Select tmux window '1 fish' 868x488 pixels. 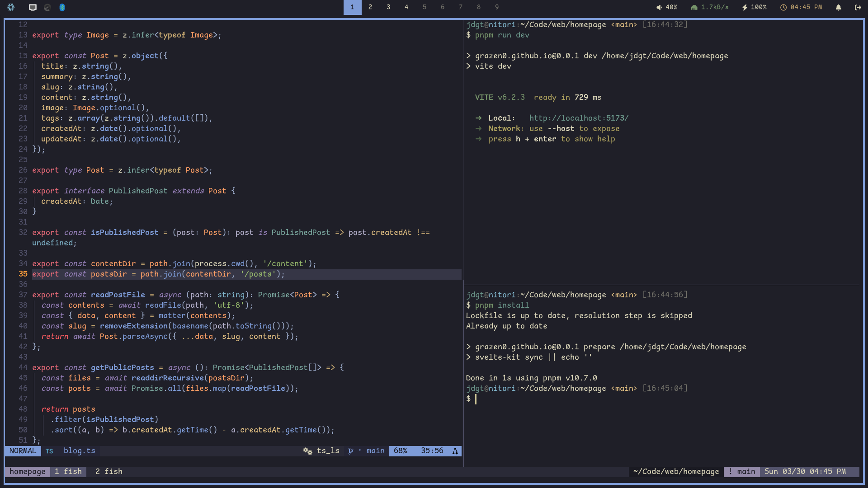click(x=68, y=471)
